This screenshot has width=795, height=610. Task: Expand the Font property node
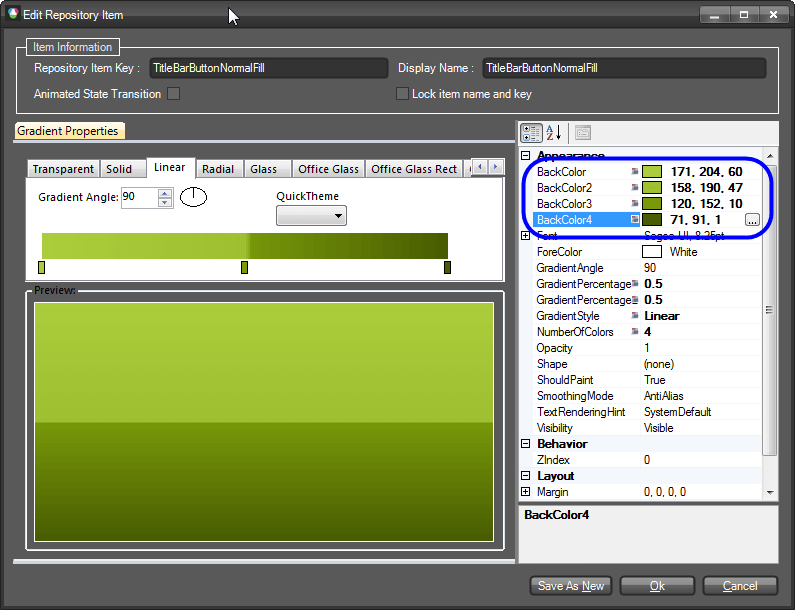526,236
